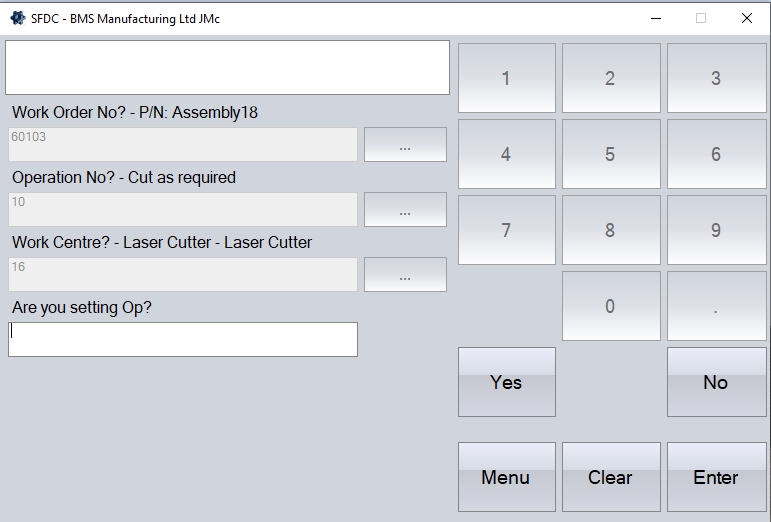
Task: Click the Work Order No field showing 60103
Action: click(x=183, y=145)
